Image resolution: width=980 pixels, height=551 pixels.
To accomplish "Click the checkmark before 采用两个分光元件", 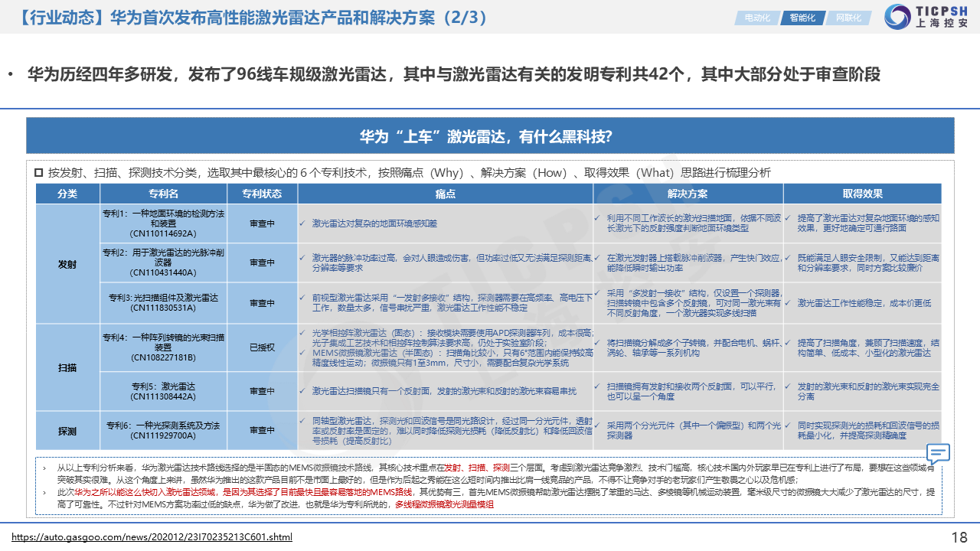I will (598, 425).
